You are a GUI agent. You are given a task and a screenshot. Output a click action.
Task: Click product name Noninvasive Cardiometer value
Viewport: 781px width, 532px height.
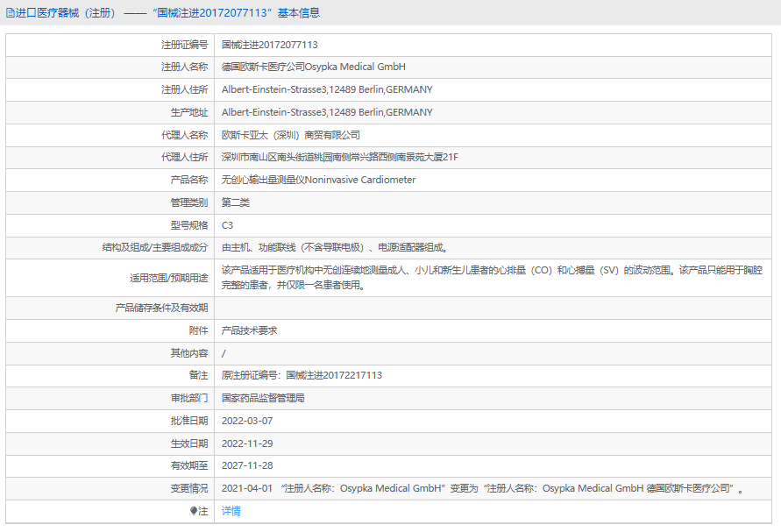[x=318, y=180]
